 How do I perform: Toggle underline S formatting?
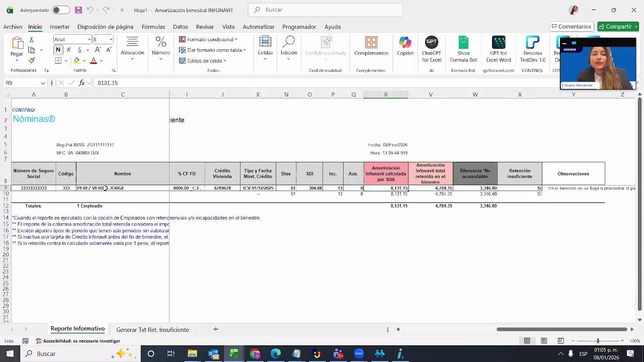[x=79, y=50]
